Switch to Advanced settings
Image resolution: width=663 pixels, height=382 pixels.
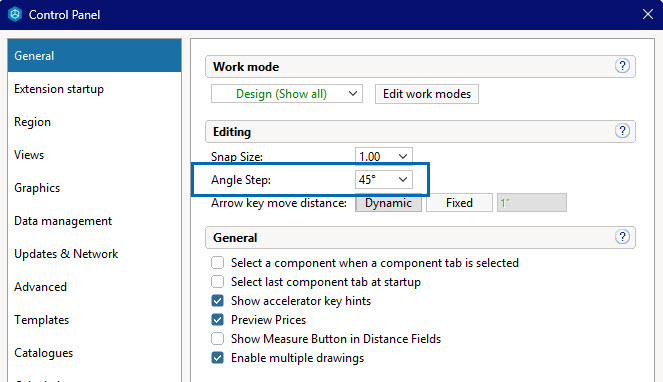(x=94, y=287)
